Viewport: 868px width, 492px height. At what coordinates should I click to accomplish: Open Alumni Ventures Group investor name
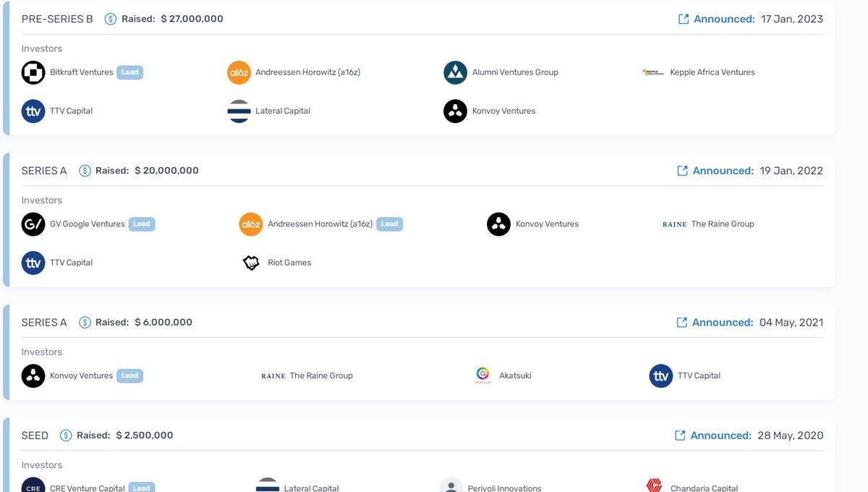tap(515, 72)
